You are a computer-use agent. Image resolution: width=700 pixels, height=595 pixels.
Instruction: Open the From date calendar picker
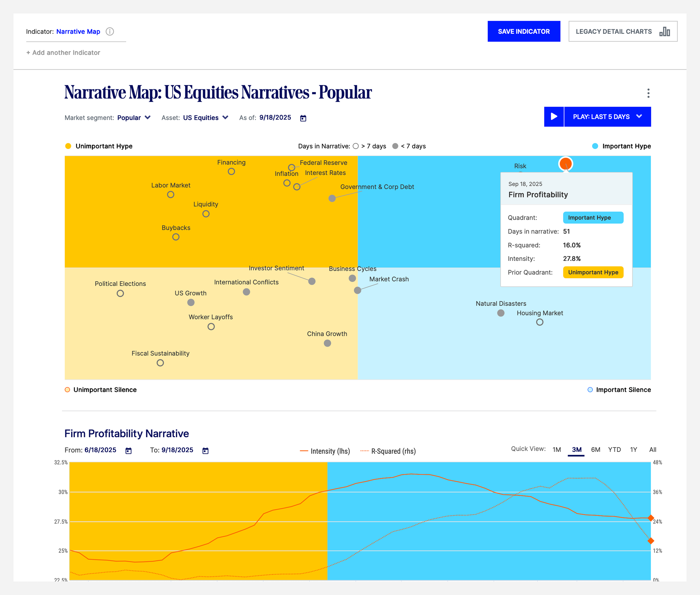tap(128, 451)
